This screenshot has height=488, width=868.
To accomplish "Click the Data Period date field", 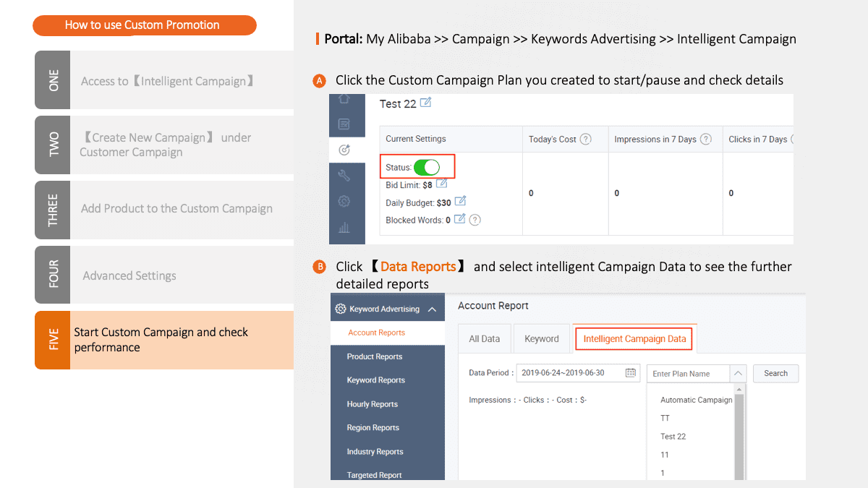I will click(x=571, y=373).
